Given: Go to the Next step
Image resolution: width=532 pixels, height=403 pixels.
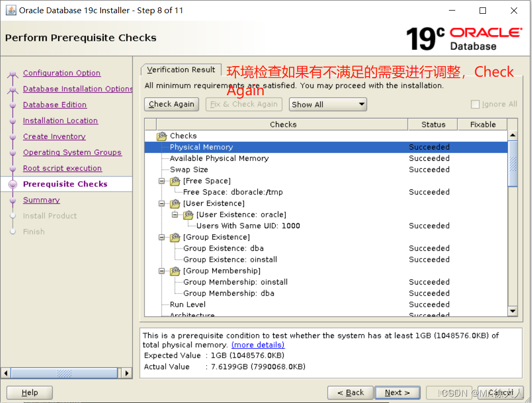Looking at the screenshot, I should click(x=398, y=392).
